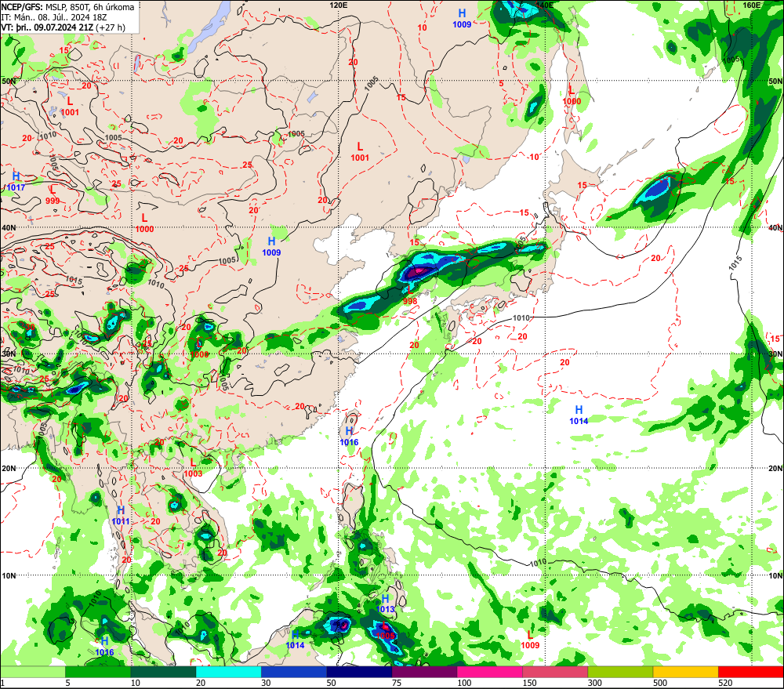Viewport: 784px width, 689px height.
Task: Click the legend value '30'
Action: [266, 683]
